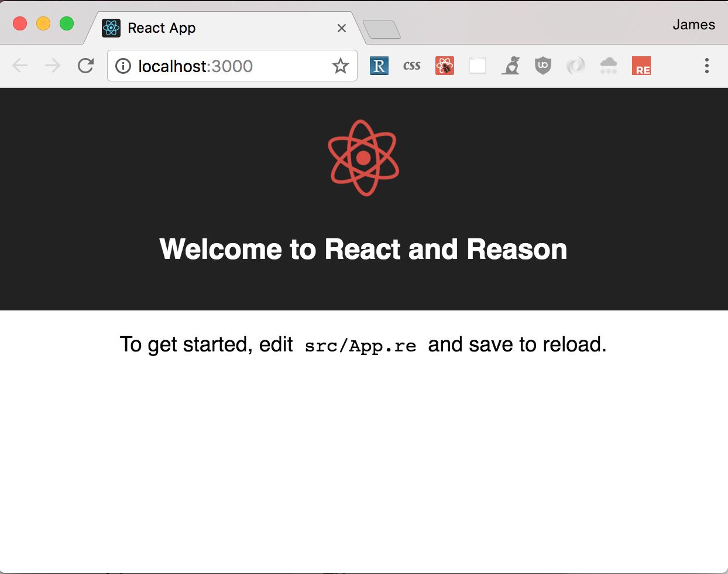Screen dimensions: 728x574
Task: Select the CSS extension icon
Action: point(412,66)
